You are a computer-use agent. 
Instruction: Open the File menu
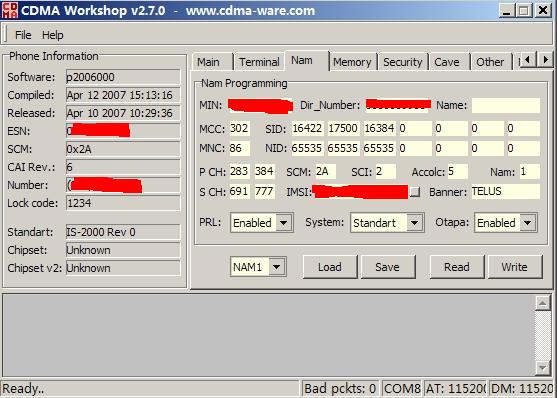click(23, 35)
